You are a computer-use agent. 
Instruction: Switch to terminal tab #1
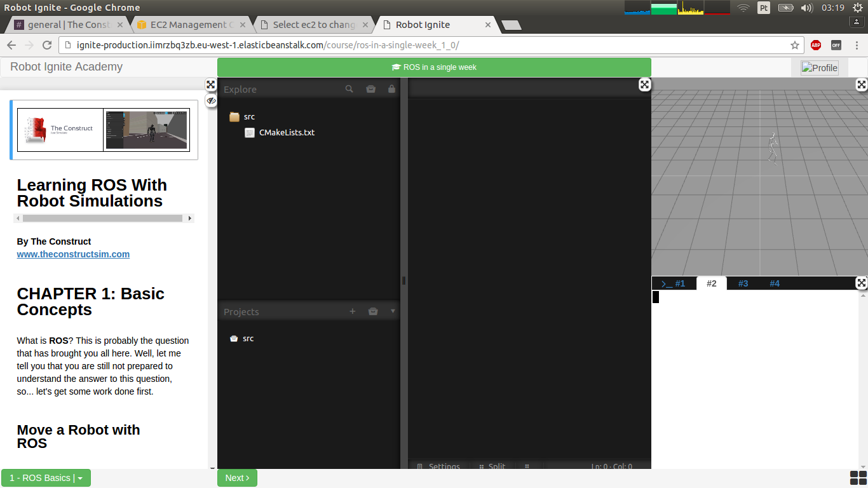click(x=674, y=283)
